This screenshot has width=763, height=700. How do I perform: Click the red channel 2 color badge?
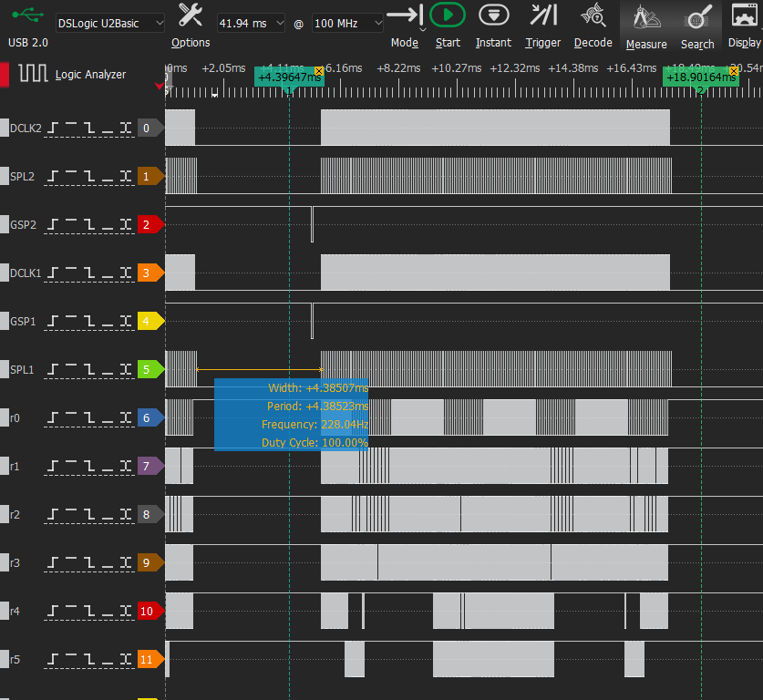click(x=147, y=225)
